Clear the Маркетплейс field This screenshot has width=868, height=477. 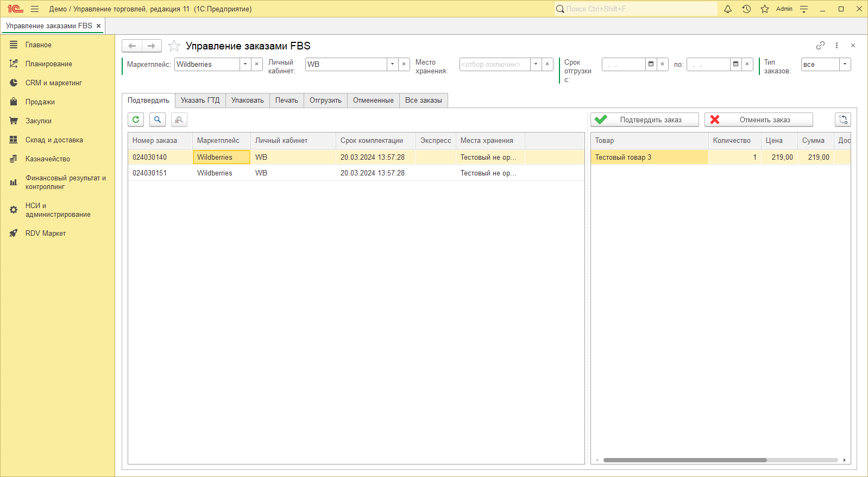point(256,64)
